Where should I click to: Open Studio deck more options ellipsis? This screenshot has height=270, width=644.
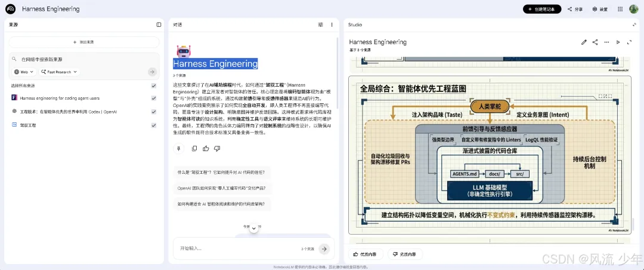click(x=606, y=42)
